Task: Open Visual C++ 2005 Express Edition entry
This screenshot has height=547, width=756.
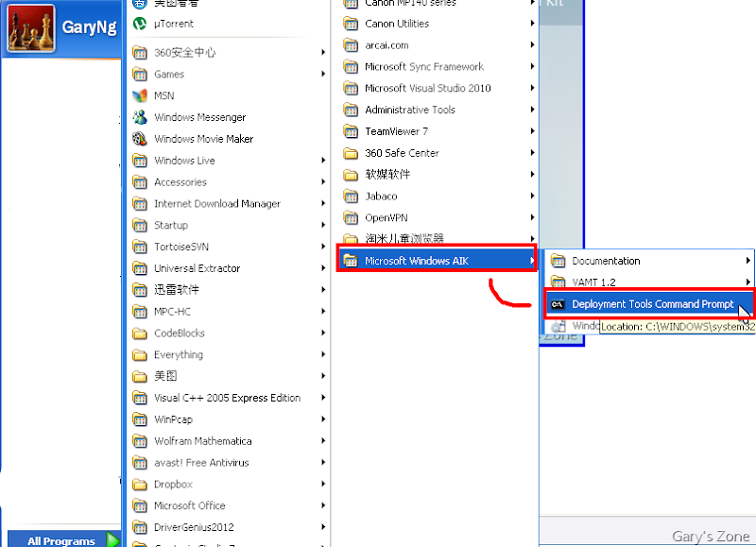Action: coord(229,398)
